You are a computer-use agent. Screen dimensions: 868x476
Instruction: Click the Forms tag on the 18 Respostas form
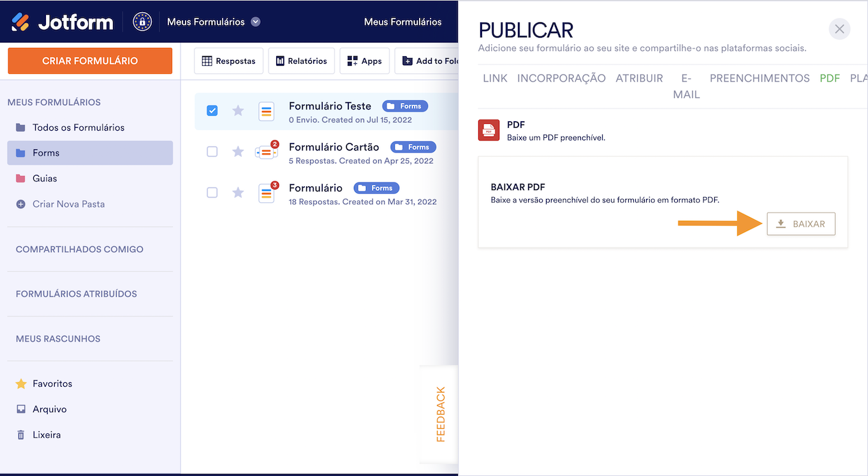[376, 188]
